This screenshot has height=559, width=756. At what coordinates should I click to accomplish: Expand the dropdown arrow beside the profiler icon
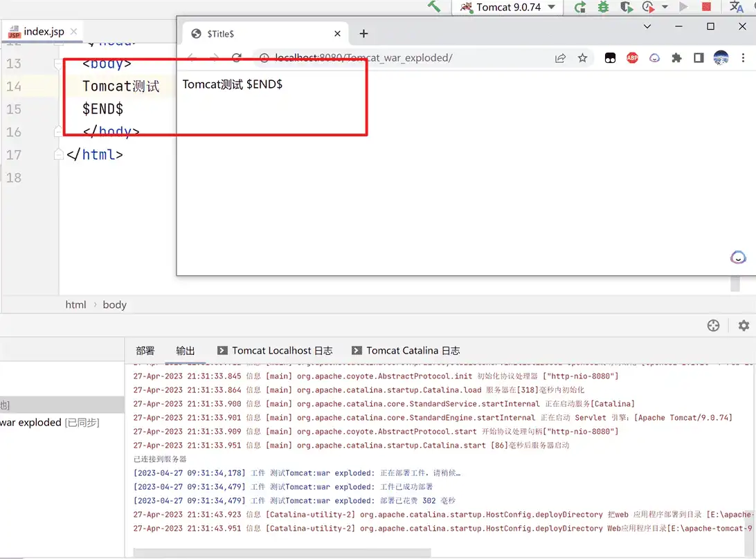click(665, 7)
